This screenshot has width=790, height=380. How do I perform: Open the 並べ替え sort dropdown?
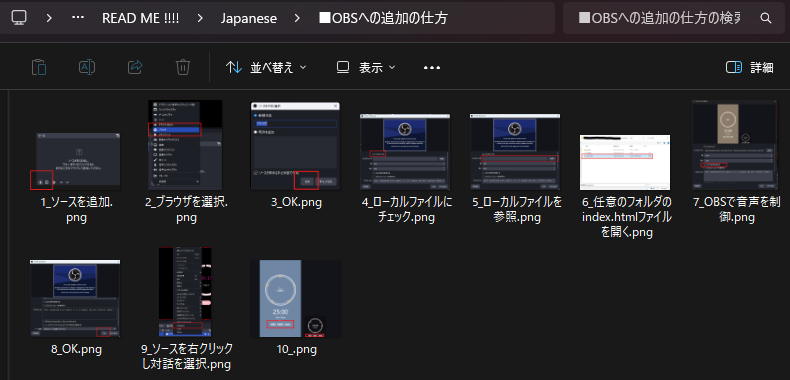(266, 68)
